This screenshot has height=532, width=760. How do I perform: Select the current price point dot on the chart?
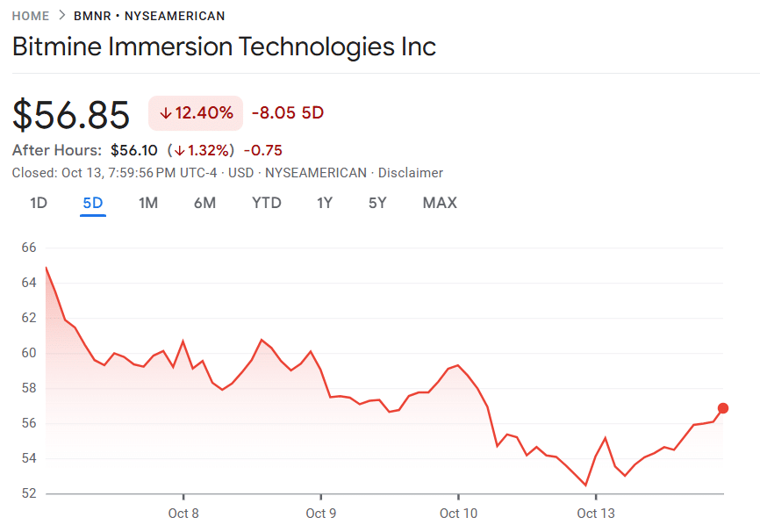pyautogui.click(x=723, y=407)
